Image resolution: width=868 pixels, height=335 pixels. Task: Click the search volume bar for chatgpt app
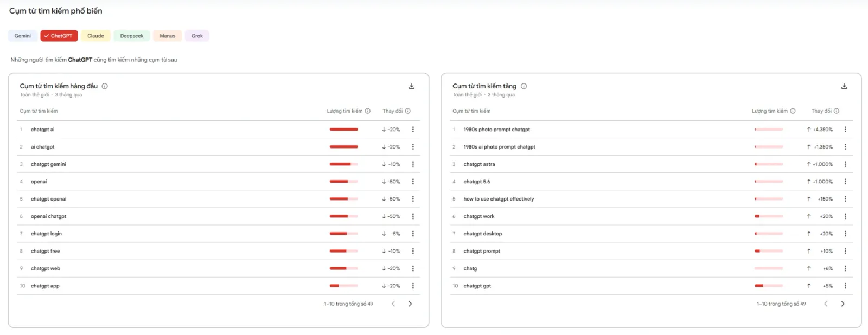point(344,286)
